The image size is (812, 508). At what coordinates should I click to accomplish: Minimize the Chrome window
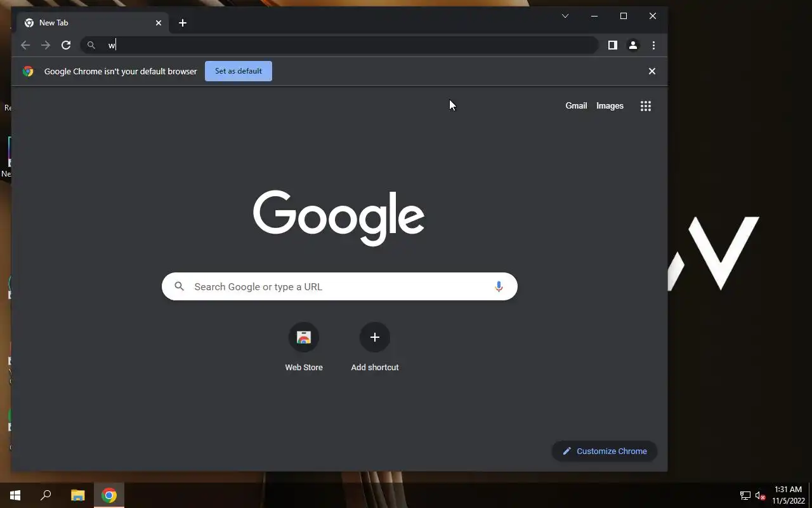click(x=594, y=16)
